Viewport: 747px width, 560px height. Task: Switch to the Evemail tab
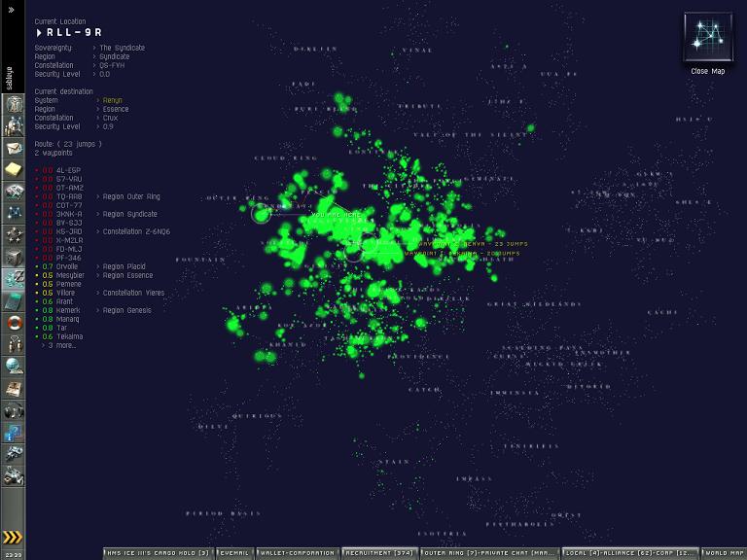point(233,553)
